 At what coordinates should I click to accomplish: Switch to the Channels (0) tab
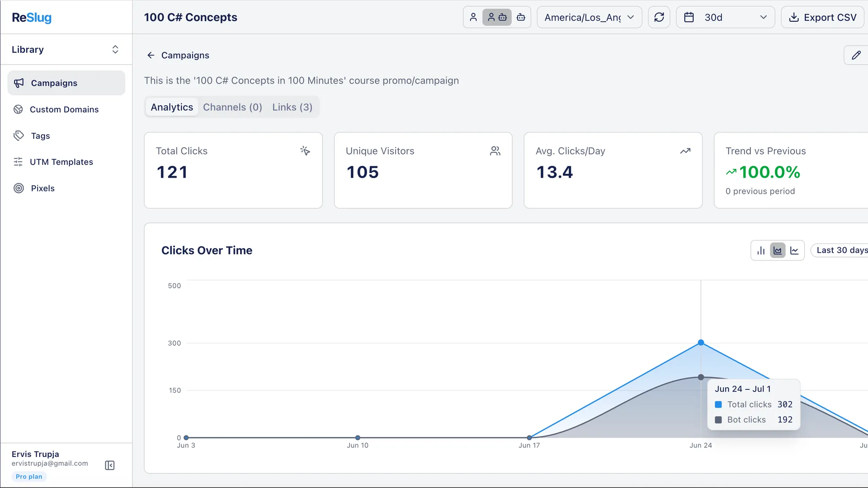[x=232, y=107]
